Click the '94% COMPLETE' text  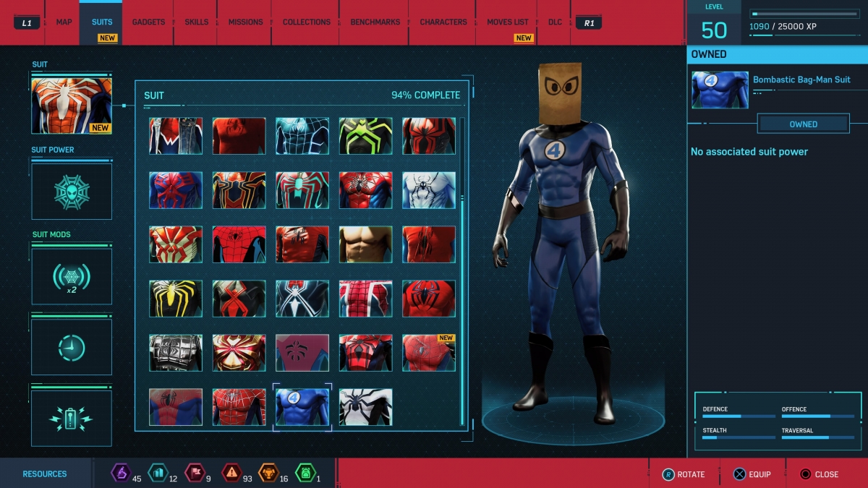pos(426,95)
